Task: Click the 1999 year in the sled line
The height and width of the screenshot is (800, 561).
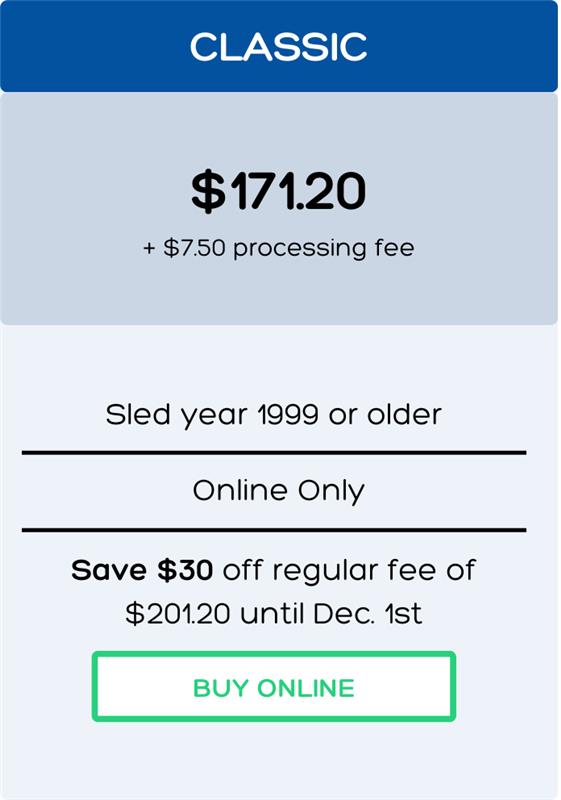Action: (x=288, y=415)
